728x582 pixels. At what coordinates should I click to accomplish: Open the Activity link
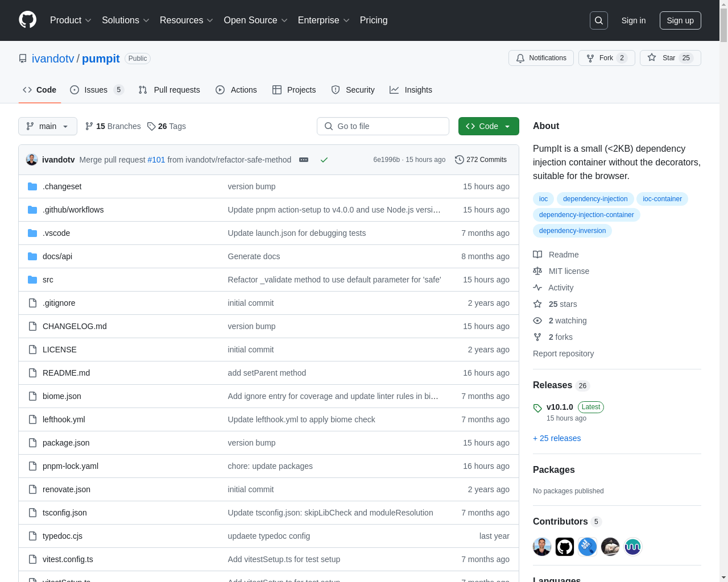(x=553, y=288)
